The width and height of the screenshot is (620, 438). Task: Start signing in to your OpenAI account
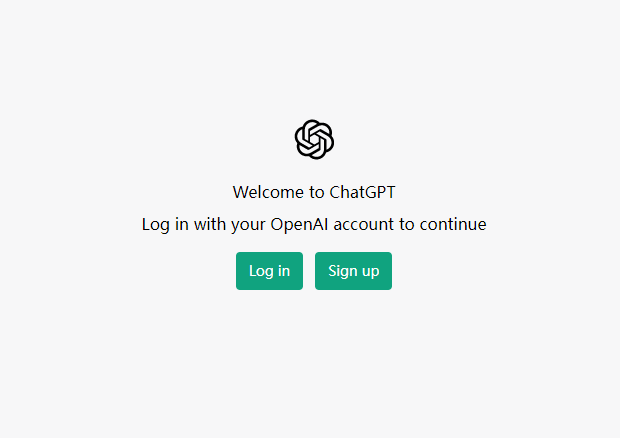click(269, 271)
